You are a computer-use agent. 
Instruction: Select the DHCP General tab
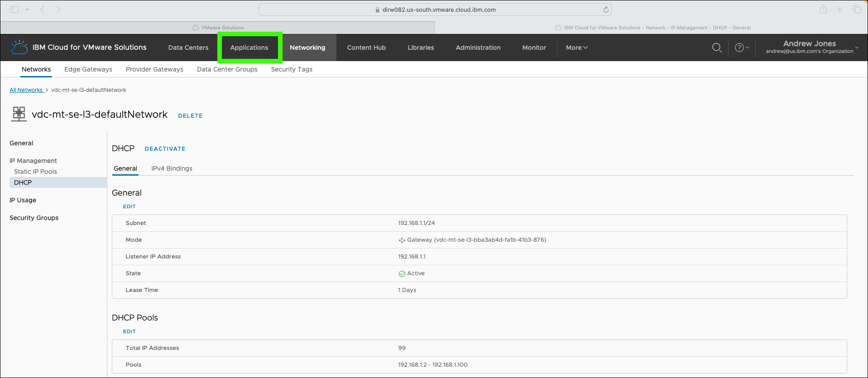[x=125, y=168]
